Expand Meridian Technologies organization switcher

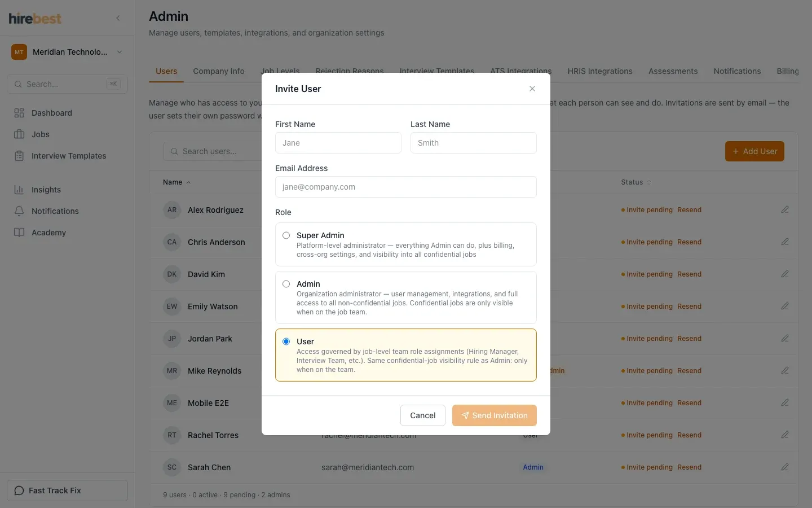coord(67,52)
